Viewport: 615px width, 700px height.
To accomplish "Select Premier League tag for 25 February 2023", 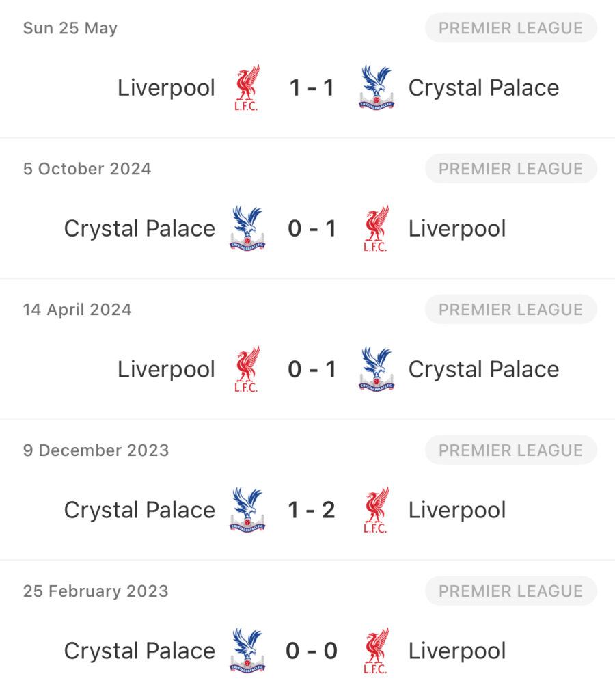I will 511,591.
